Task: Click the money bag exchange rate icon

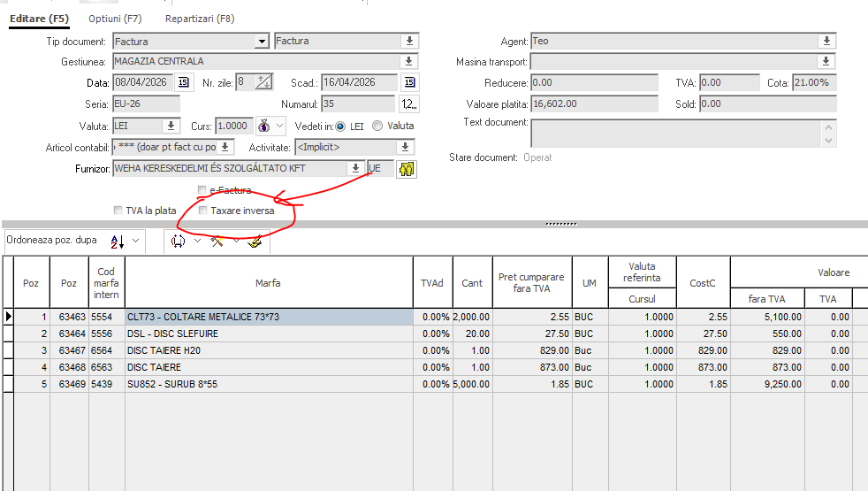Action: 264,126
